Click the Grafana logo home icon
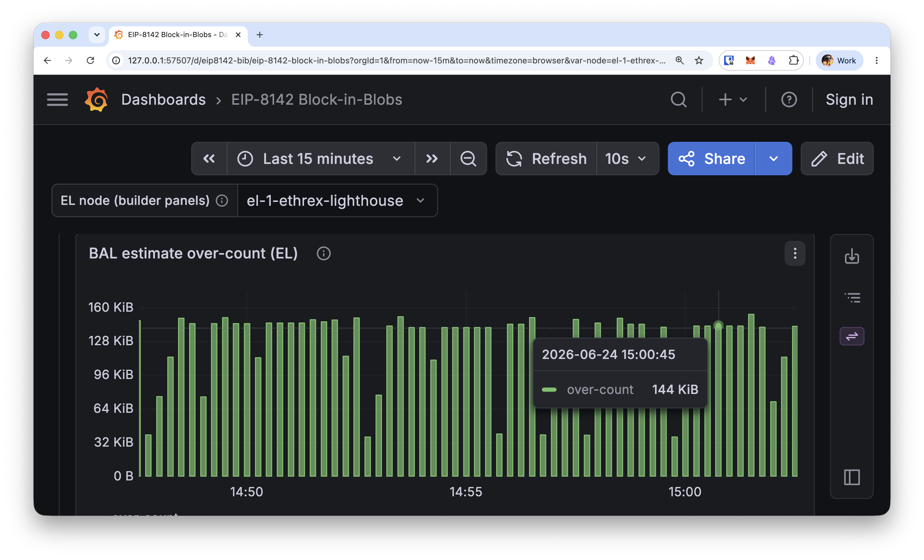The width and height of the screenshot is (924, 560). click(96, 100)
